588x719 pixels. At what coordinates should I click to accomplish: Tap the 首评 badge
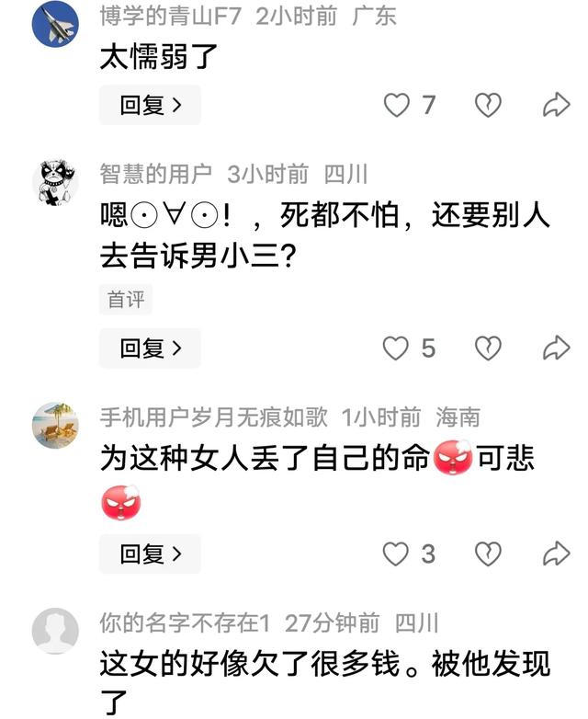pos(126,300)
